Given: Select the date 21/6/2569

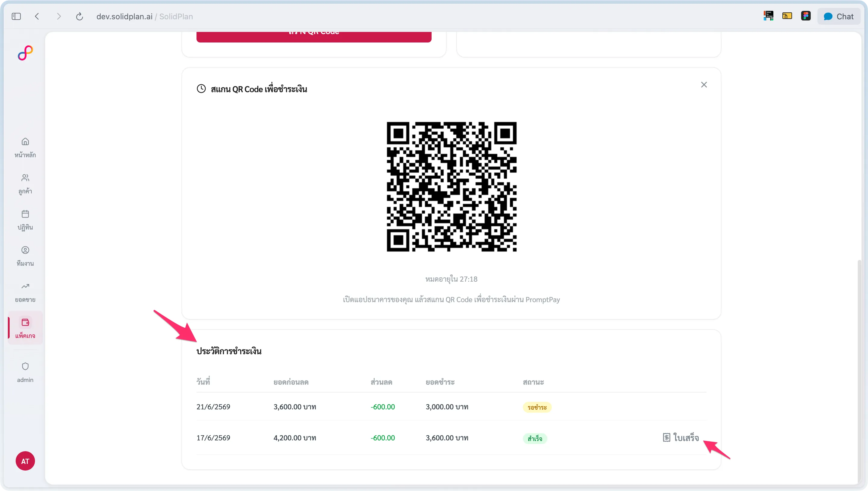Looking at the screenshot, I should point(213,407).
